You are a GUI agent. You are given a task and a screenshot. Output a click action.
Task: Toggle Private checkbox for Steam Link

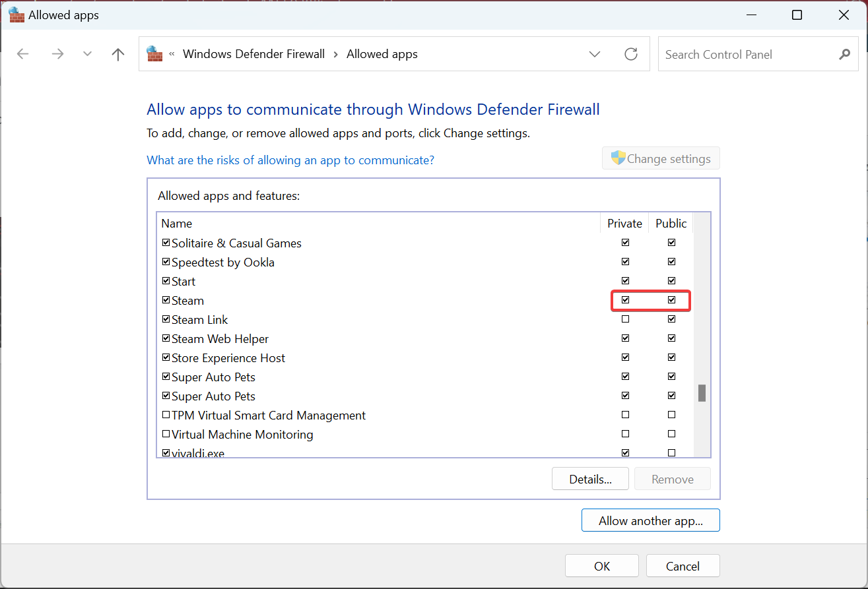tap(625, 319)
